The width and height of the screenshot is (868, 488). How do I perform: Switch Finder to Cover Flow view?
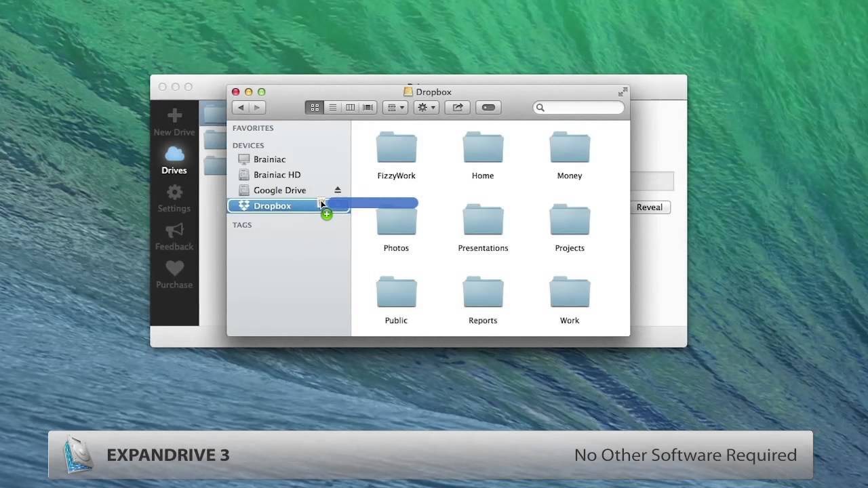click(x=368, y=107)
